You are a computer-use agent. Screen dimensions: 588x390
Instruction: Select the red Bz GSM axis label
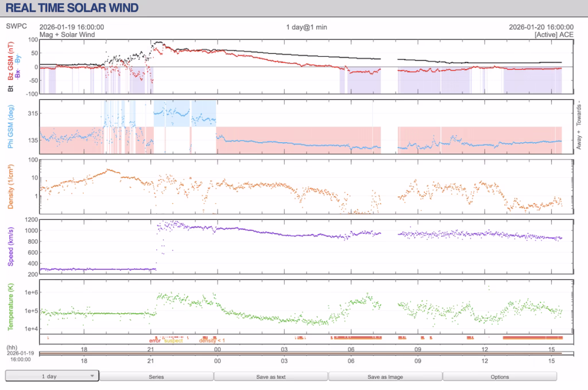click(10, 59)
